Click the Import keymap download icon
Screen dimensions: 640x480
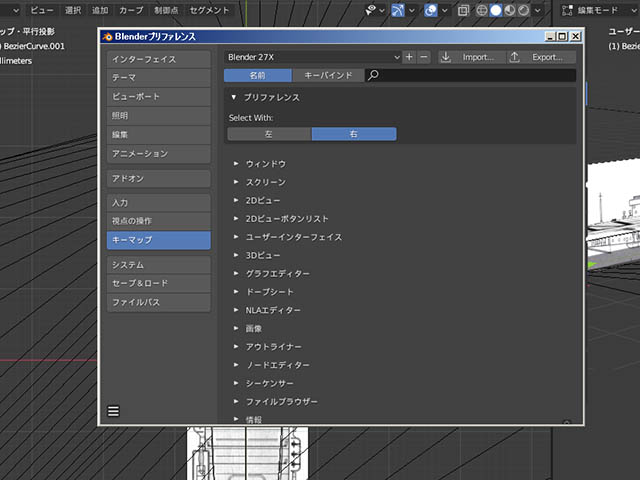(446, 57)
